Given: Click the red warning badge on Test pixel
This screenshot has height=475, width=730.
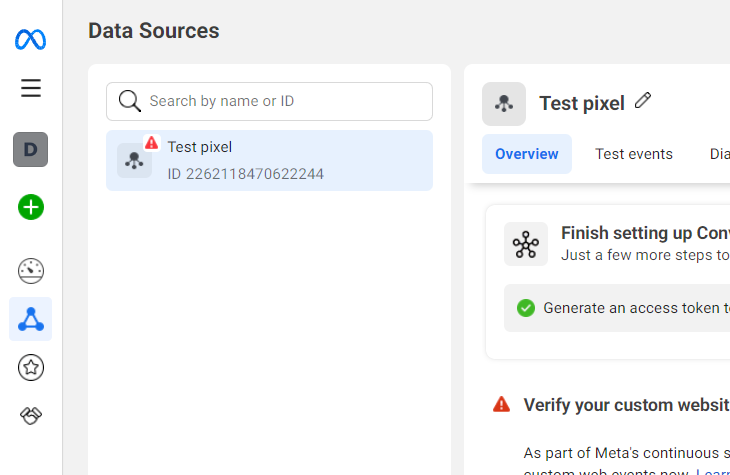Looking at the screenshot, I should pos(152,143).
